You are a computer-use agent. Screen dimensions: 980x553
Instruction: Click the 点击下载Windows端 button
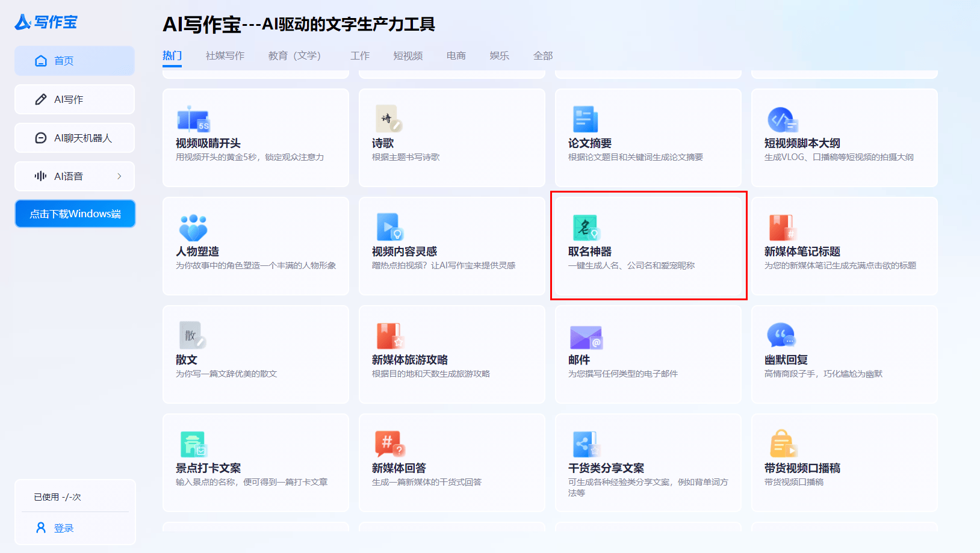75,214
